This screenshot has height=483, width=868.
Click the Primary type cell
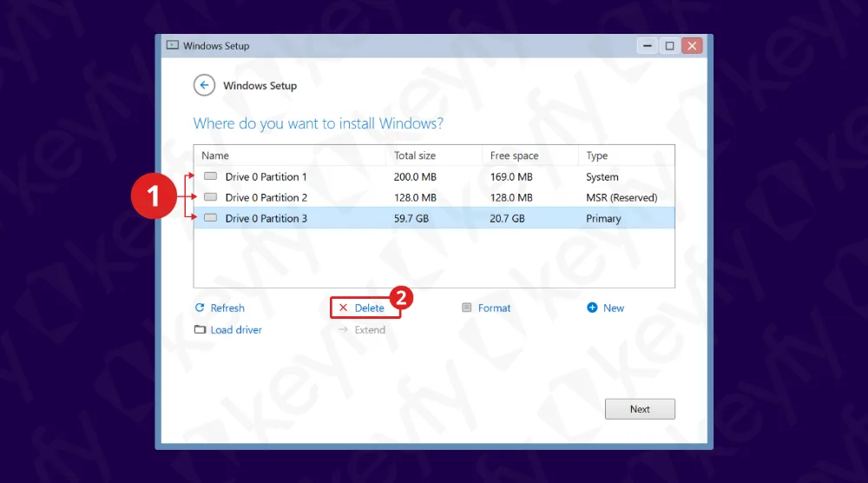click(x=603, y=218)
